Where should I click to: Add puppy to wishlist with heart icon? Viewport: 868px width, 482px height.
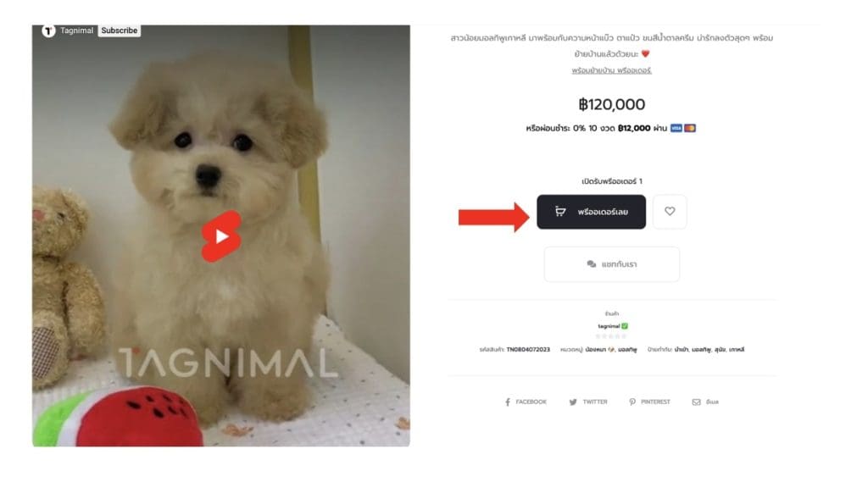pos(670,212)
